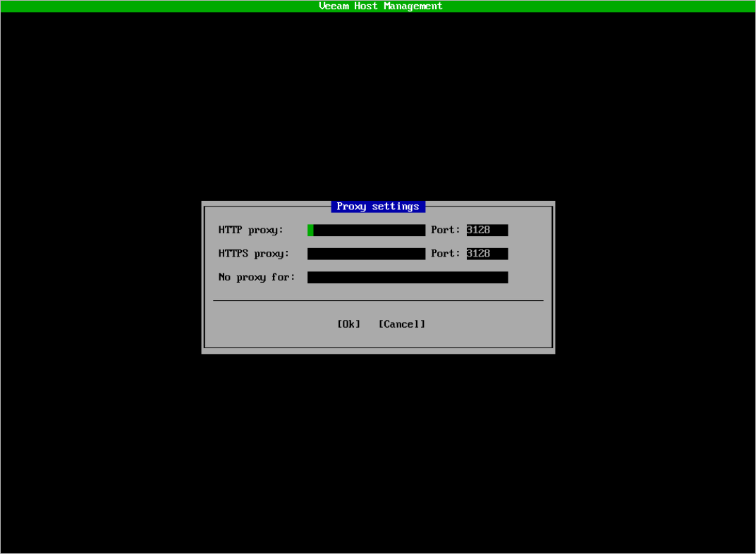Viewport: 756px width, 554px height.
Task: Click the HTTP proxy address input field
Action: click(367, 230)
